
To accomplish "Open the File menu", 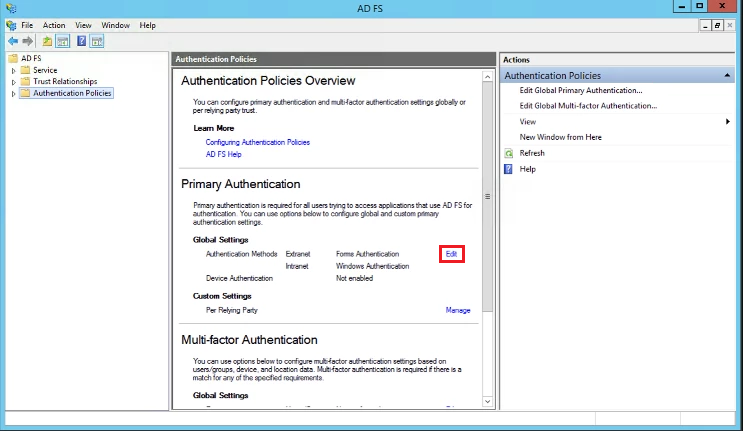I will (27, 25).
